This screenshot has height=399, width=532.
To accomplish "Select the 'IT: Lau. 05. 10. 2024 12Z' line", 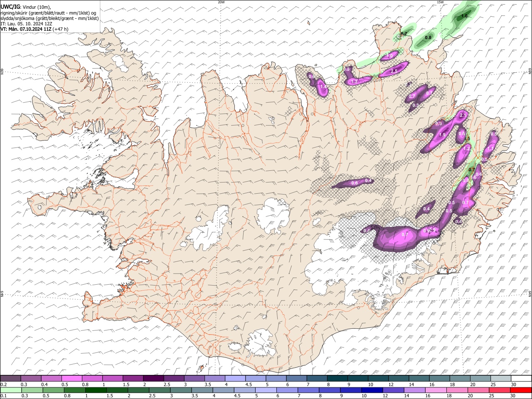I will click(x=26, y=24).
